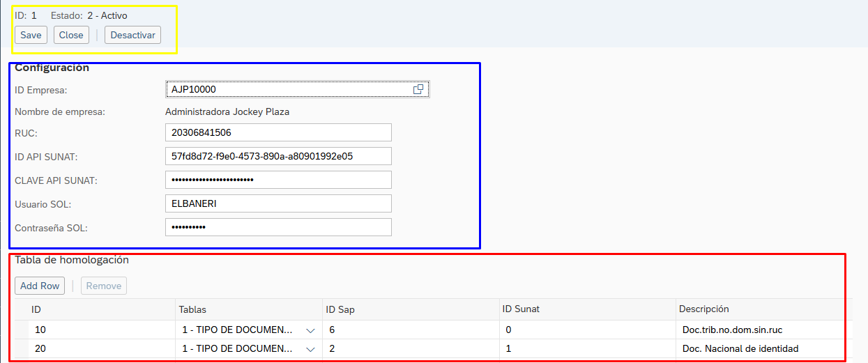Click the ID Sunat column header
Screen dimensions: 868x363
(521, 309)
